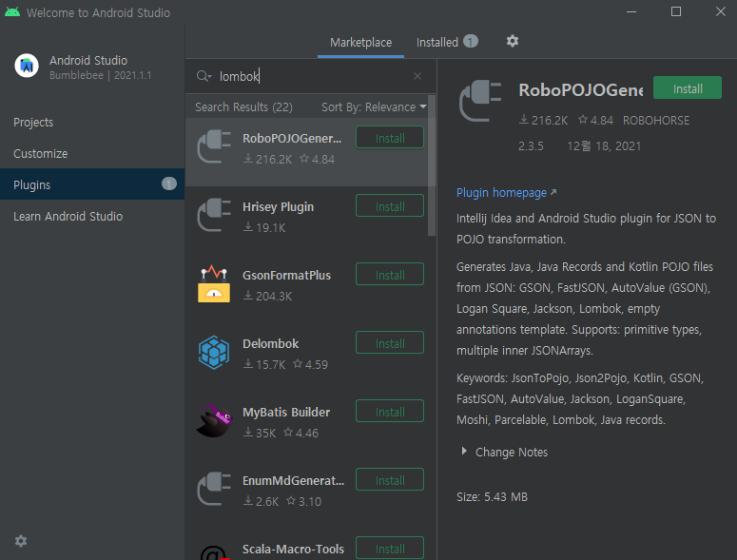
Task: Install GsonFormatPlus
Action: click(x=390, y=275)
